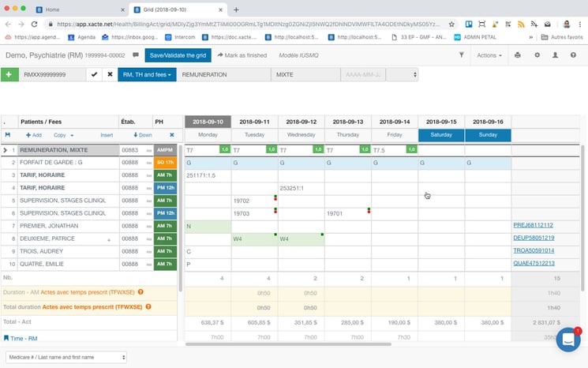Open the filter funnel icon
This screenshot has height=368, width=588.
point(462,55)
